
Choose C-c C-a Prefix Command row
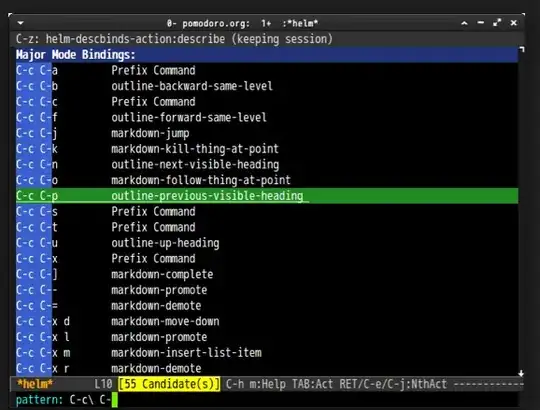(x=267, y=71)
